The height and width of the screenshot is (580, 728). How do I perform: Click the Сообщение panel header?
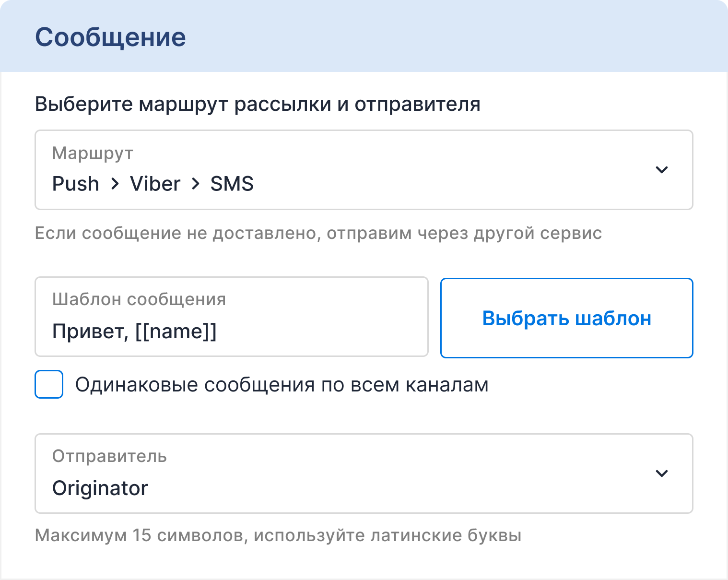pos(110,37)
